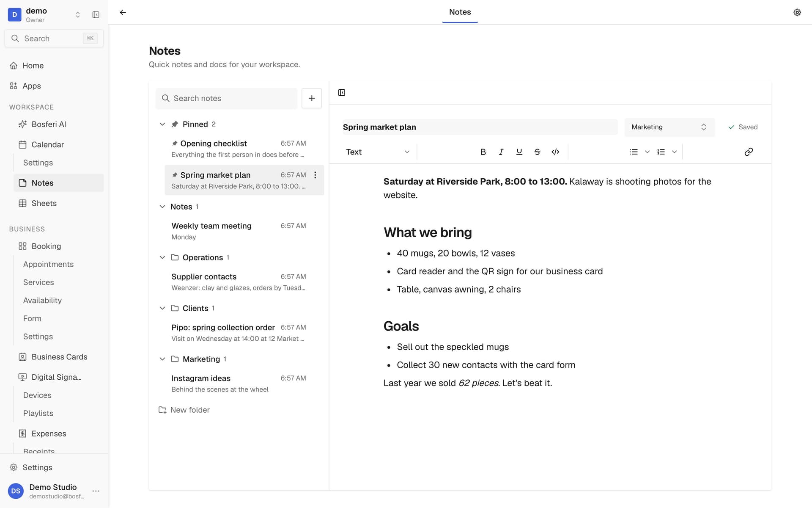Open Calendar in the sidebar
Screen dimensions: 812x508
tap(58, 144)
